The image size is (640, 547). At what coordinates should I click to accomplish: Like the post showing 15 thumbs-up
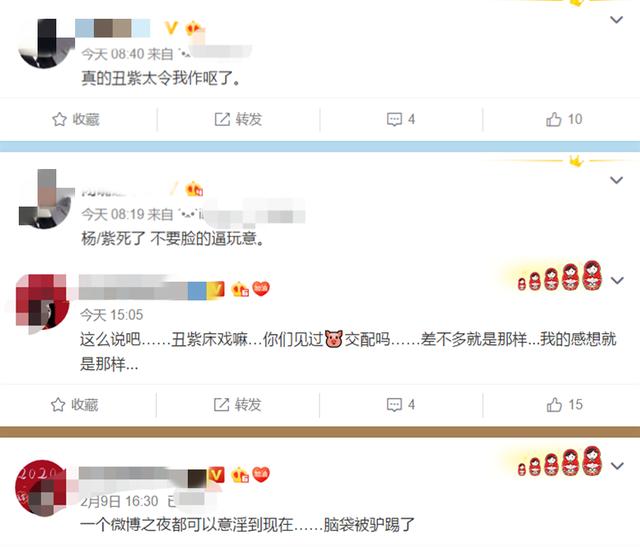click(554, 405)
